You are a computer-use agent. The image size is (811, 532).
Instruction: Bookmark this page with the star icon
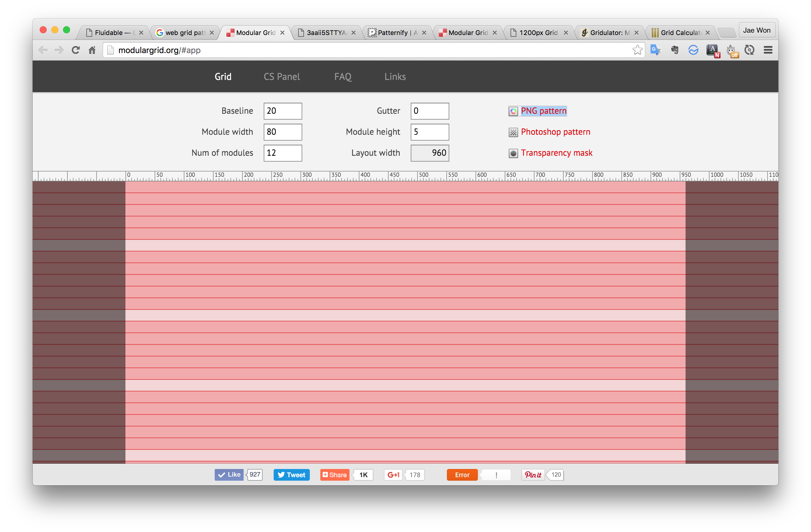[x=637, y=50]
